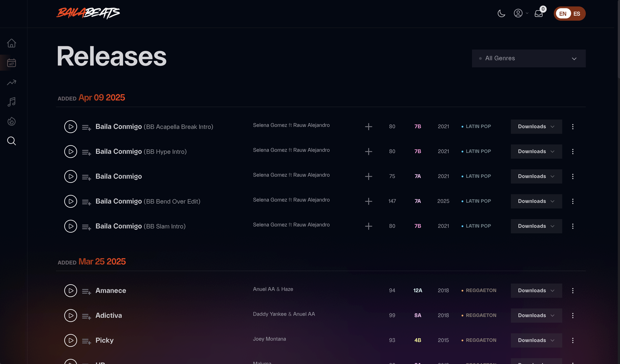
Task: Open the search magnifier icon in sidebar
Action: 11,141
